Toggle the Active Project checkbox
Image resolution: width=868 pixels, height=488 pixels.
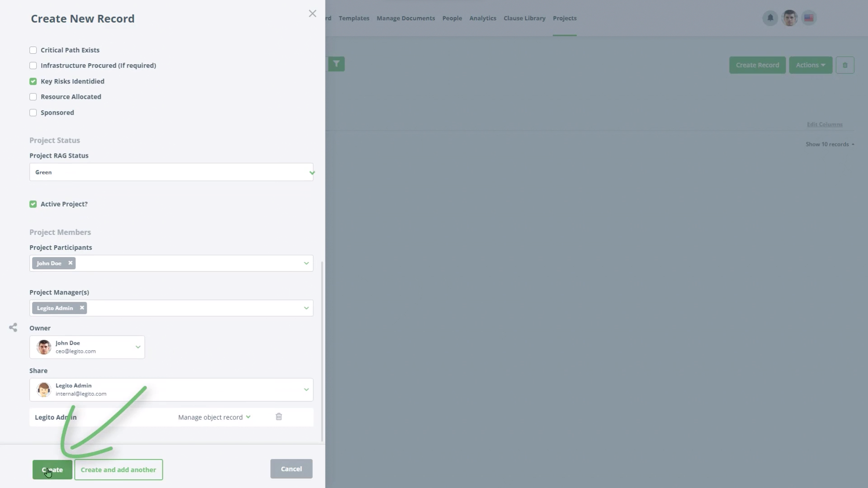coord(33,204)
